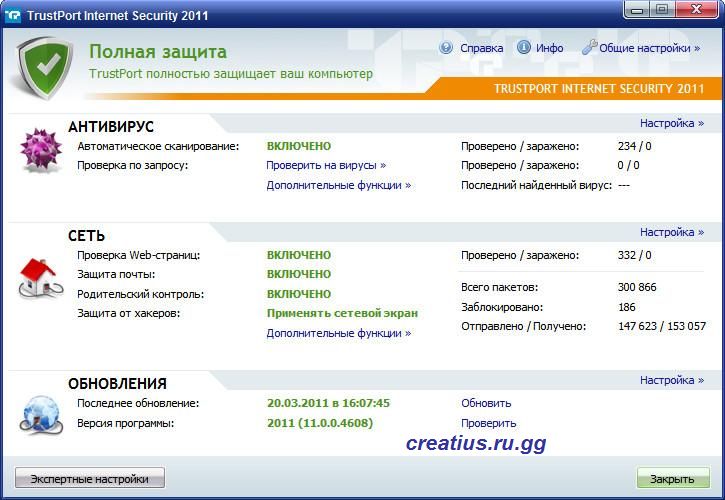Click the Всего пакетов label

coord(499,287)
